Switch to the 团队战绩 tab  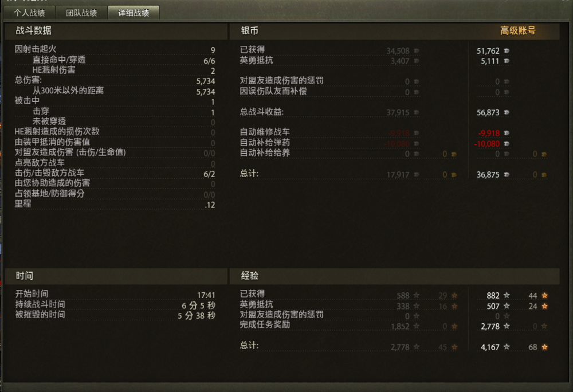pyautogui.click(x=81, y=13)
